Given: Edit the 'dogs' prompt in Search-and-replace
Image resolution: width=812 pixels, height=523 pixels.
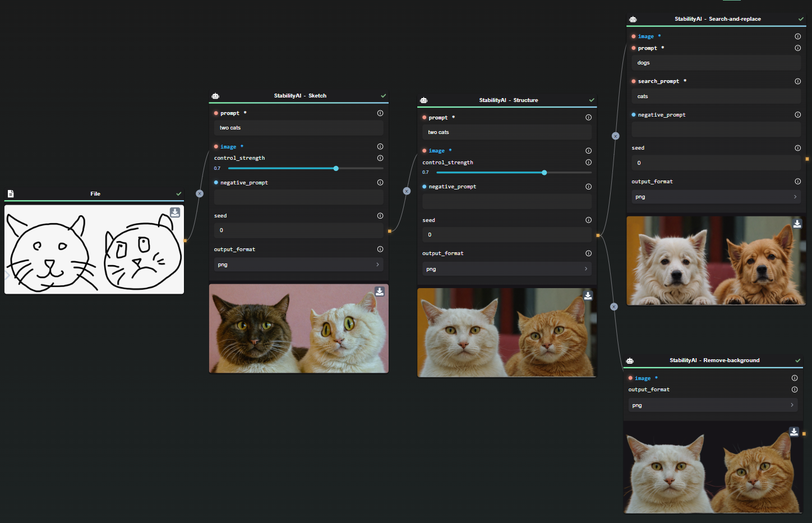Looking at the screenshot, I should [x=716, y=63].
